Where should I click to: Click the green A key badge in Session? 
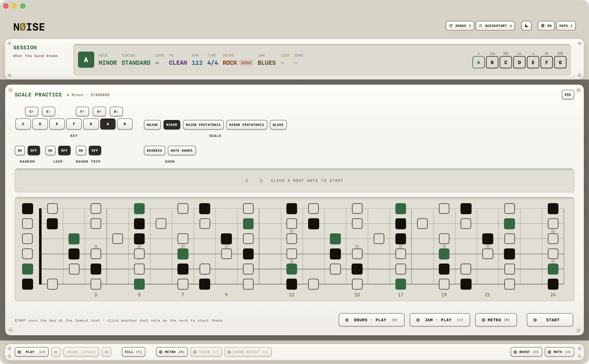(86, 60)
